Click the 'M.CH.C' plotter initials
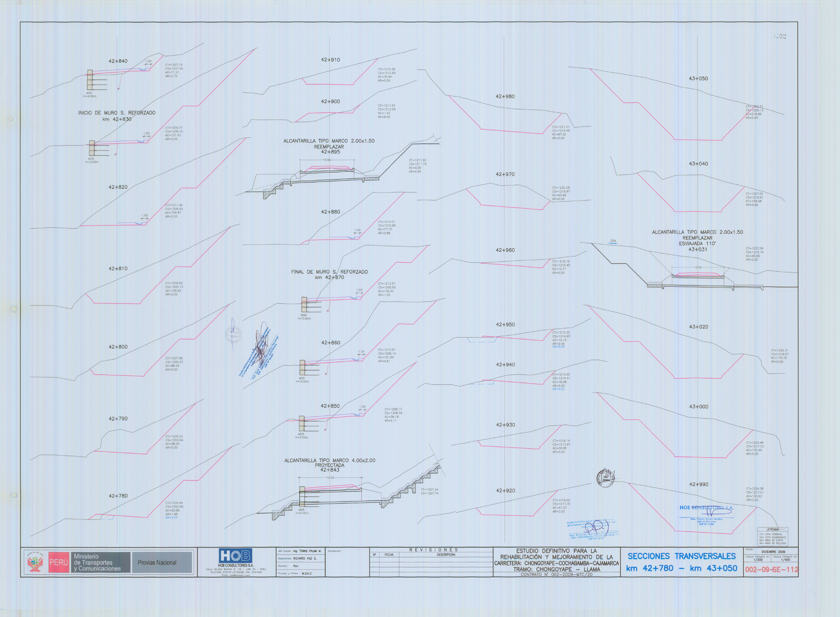Screen dimensions: 840x617 coord(307,573)
